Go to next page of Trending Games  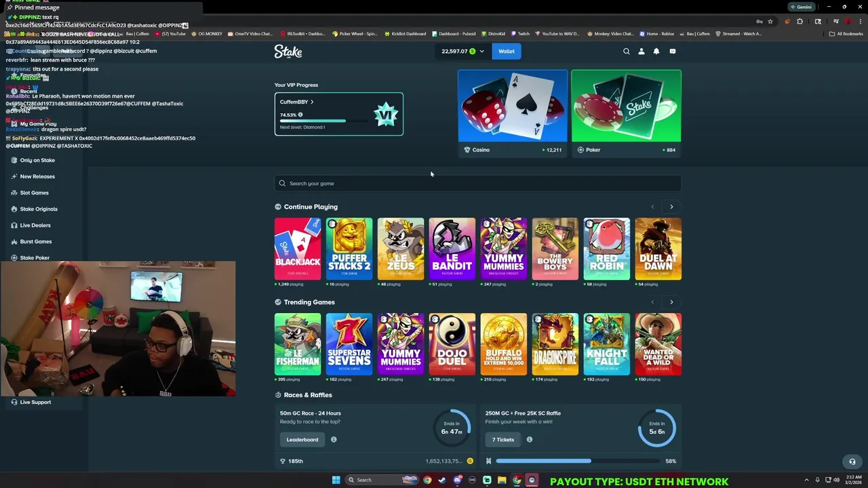coord(671,302)
